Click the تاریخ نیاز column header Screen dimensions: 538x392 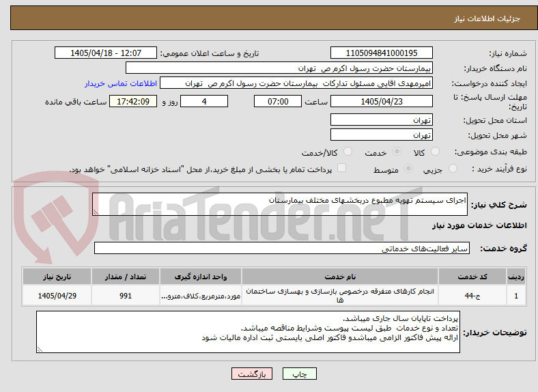(57, 277)
